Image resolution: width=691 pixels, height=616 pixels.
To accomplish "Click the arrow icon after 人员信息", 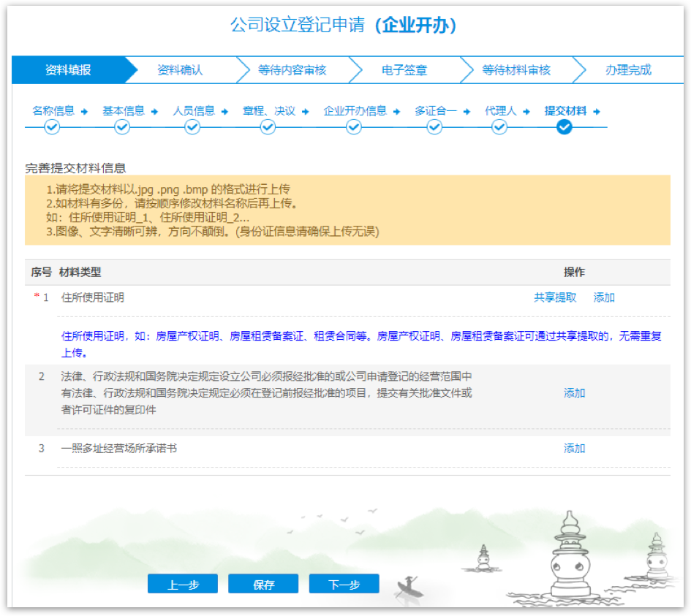I will point(224,111).
